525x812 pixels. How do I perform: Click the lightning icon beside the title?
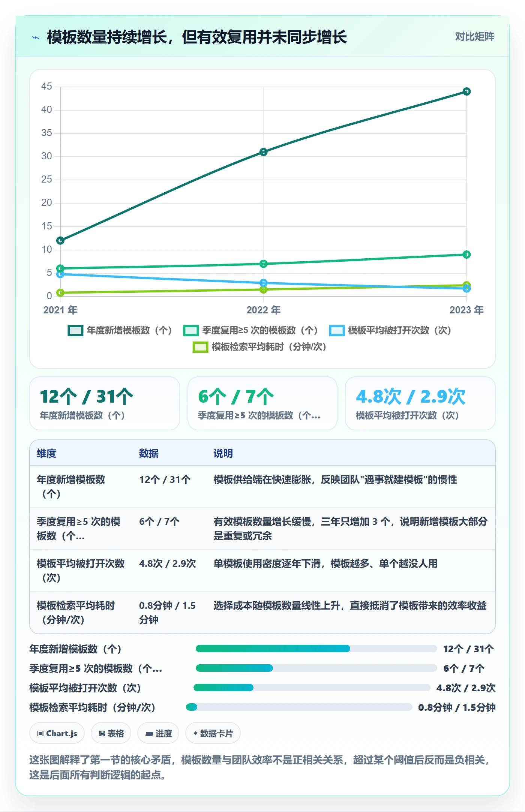(36, 37)
